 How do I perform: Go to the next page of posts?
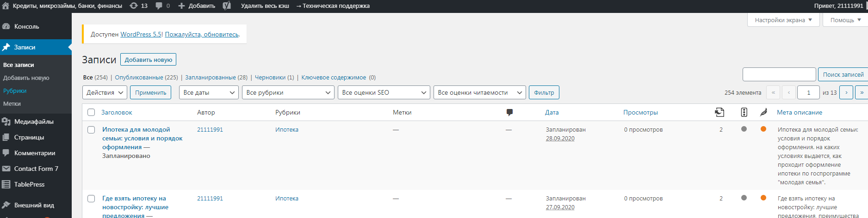pos(846,92)
